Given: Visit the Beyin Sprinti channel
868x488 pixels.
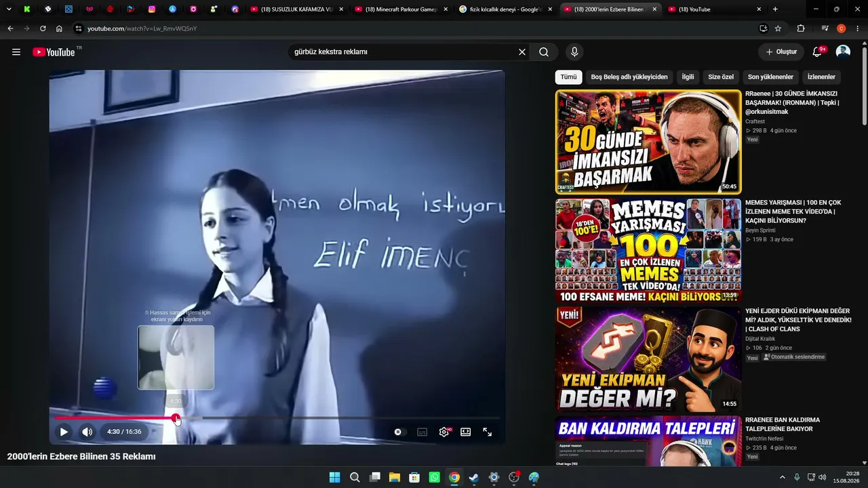Looking at the screenshot, I should (760, 230).
